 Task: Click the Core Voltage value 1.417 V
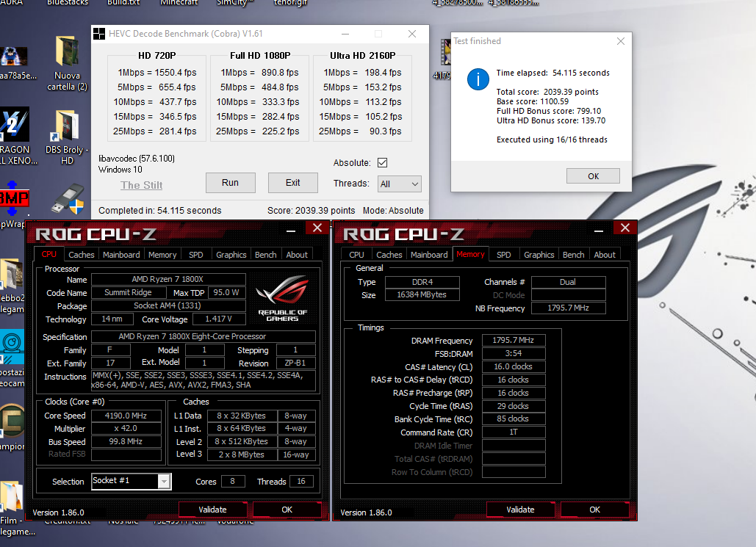[218, 319]
